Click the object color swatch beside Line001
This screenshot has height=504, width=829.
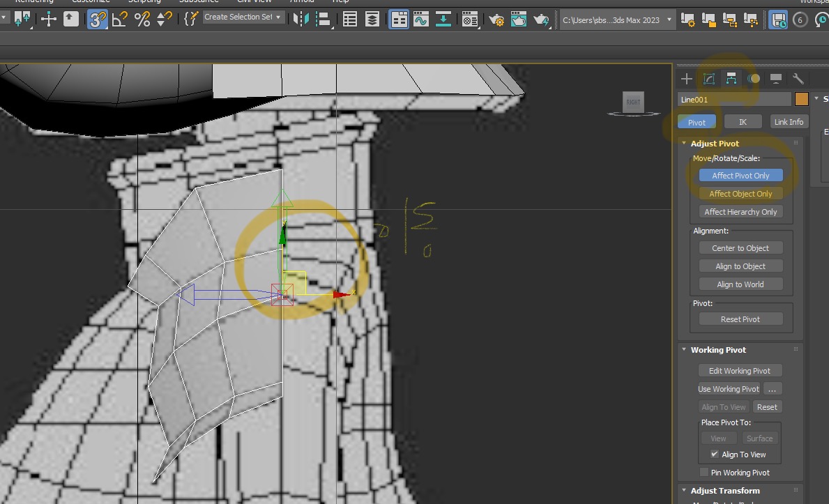[800, 98]
